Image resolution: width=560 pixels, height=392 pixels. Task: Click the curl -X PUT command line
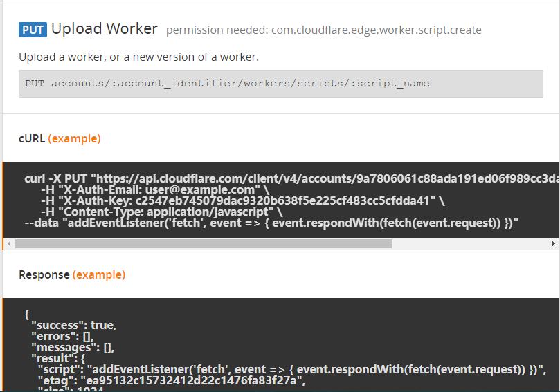click(292, 178)
